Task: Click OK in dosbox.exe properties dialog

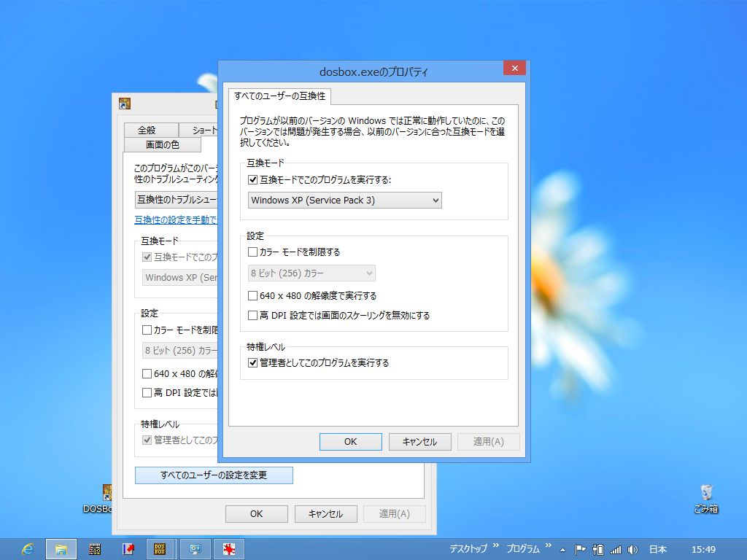Action: tap(350, 441)
